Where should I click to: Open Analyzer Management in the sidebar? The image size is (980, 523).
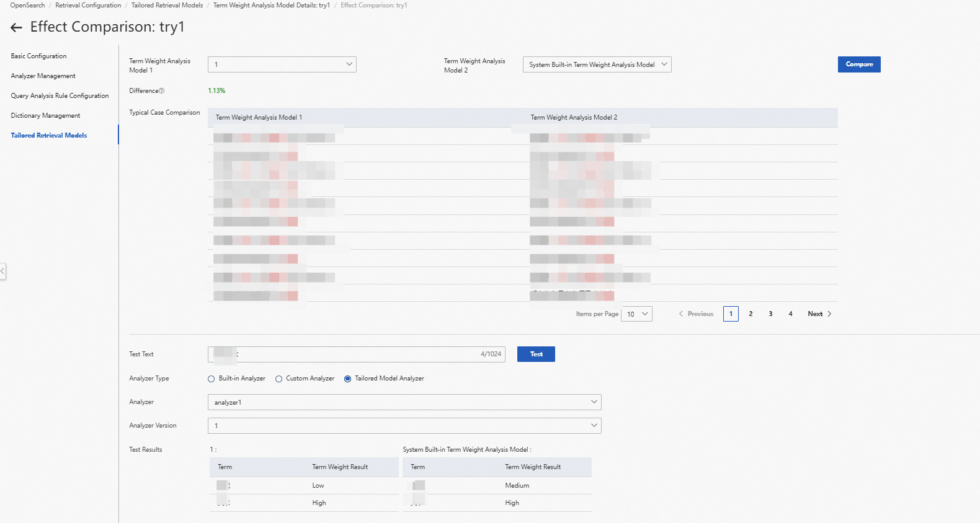(x=43, y=76)
